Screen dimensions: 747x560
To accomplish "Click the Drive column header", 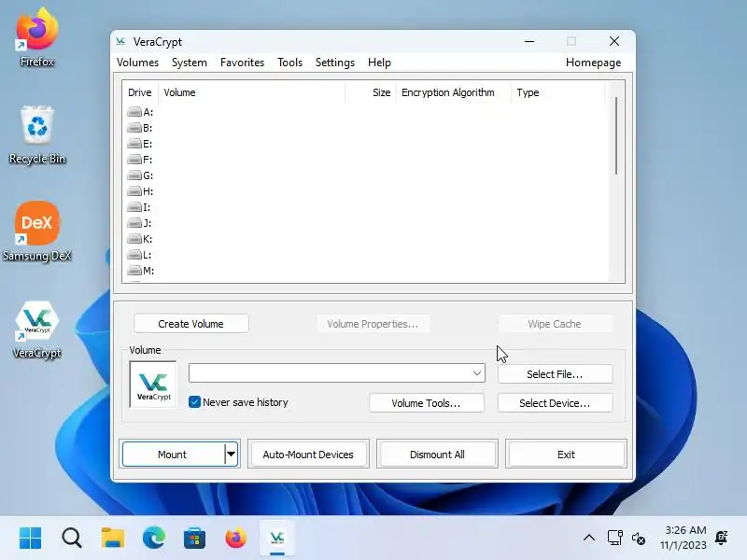I will pyautogui.click(x=140, y=92).
